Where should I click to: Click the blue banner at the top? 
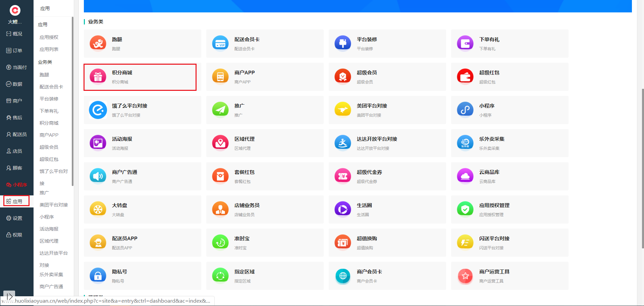click(358, 6)
